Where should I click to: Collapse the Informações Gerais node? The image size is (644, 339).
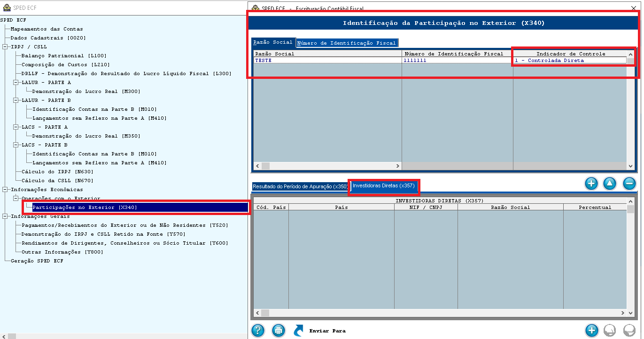point(5,216)
